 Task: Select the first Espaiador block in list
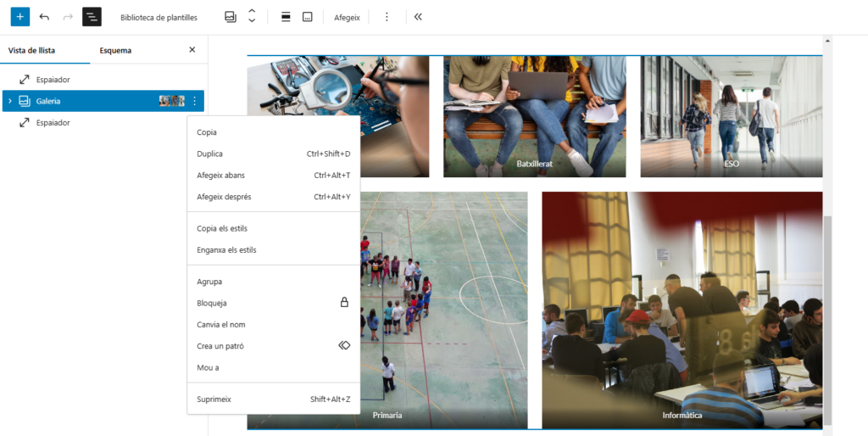pyautogui.click(x=53, y=80)
